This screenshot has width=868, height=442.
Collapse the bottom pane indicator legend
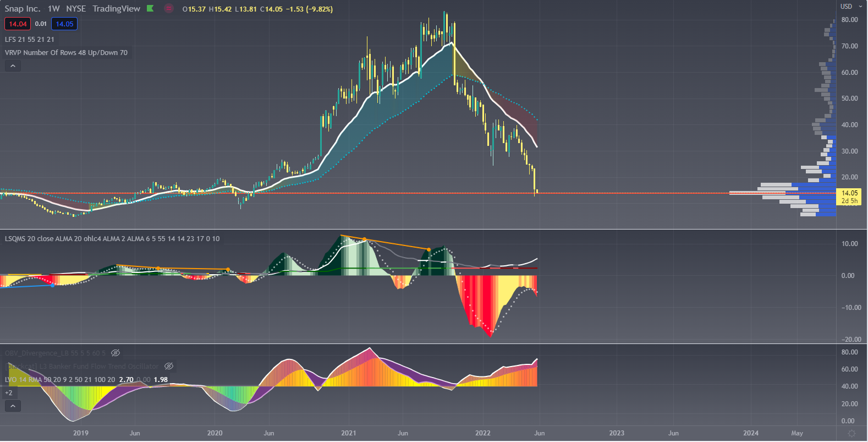click(x=13, y=406)
